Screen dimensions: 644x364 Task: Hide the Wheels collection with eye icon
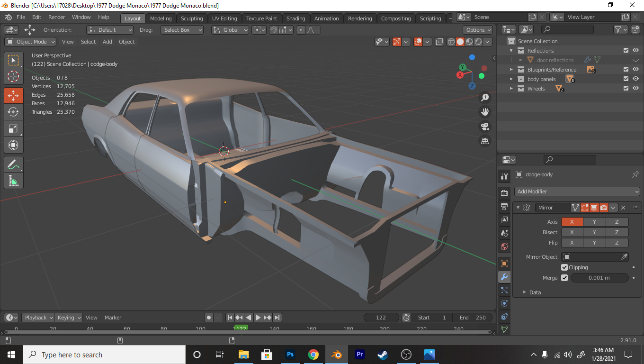tap(635, 88)
